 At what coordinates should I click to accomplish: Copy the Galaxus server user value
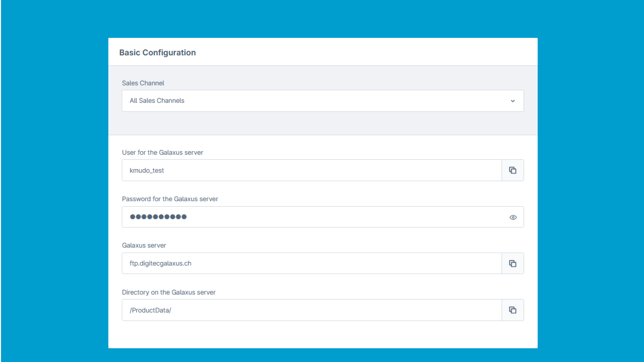pos(513,170)
